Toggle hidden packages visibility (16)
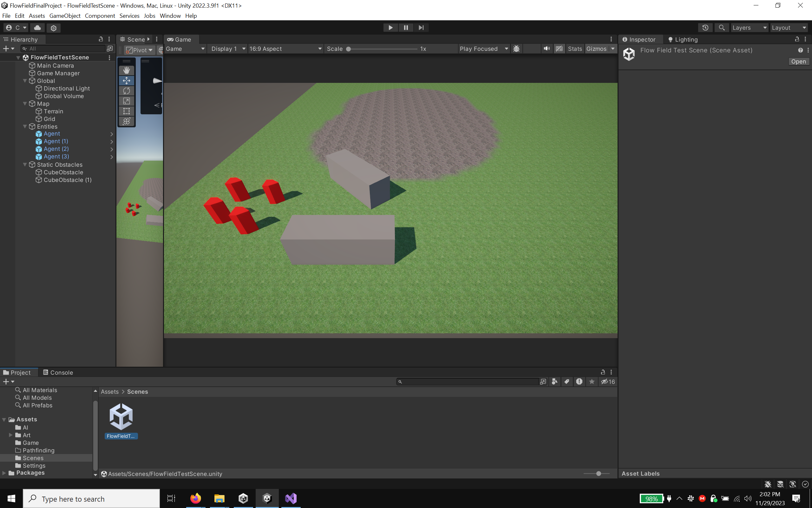Screen dimensions: 812x508 point(608,382)
